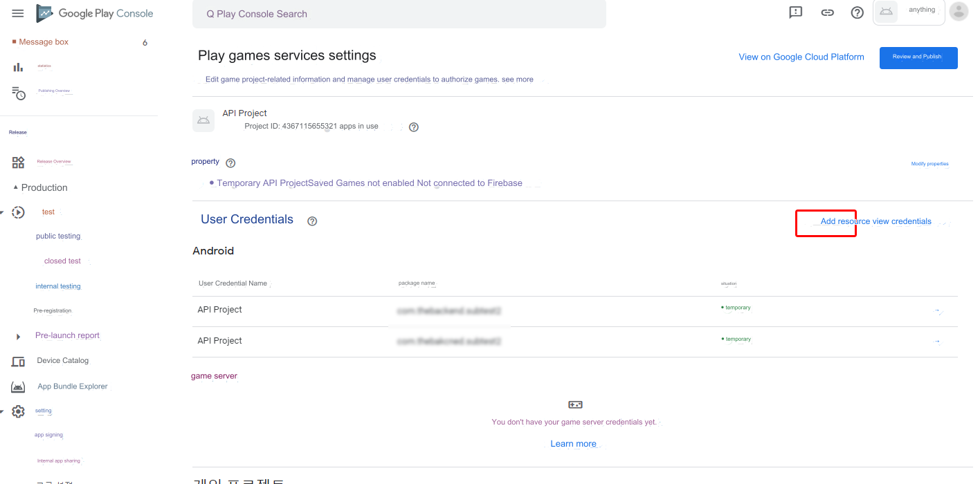This screenshot has width=980, height=484.
Task: Collapse the setting section arrow
Action: coord(2,411)
